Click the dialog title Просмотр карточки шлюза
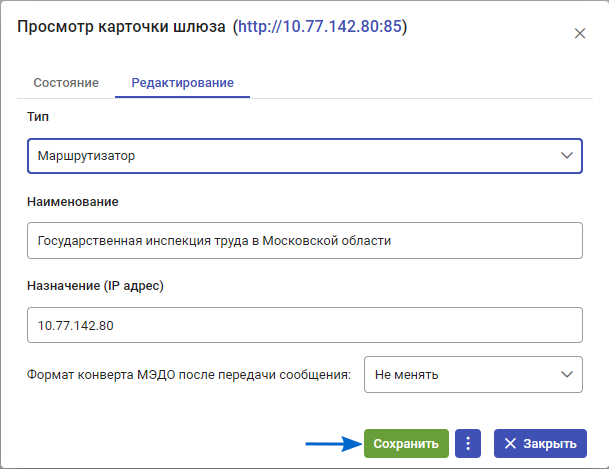609x469 pixels. 121,27
